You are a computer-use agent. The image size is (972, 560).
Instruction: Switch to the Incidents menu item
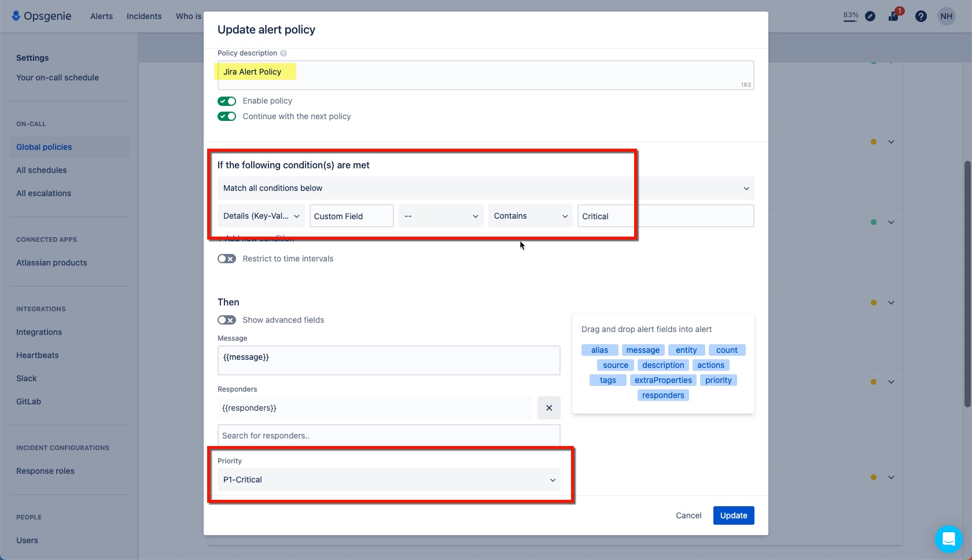(143, 16)
